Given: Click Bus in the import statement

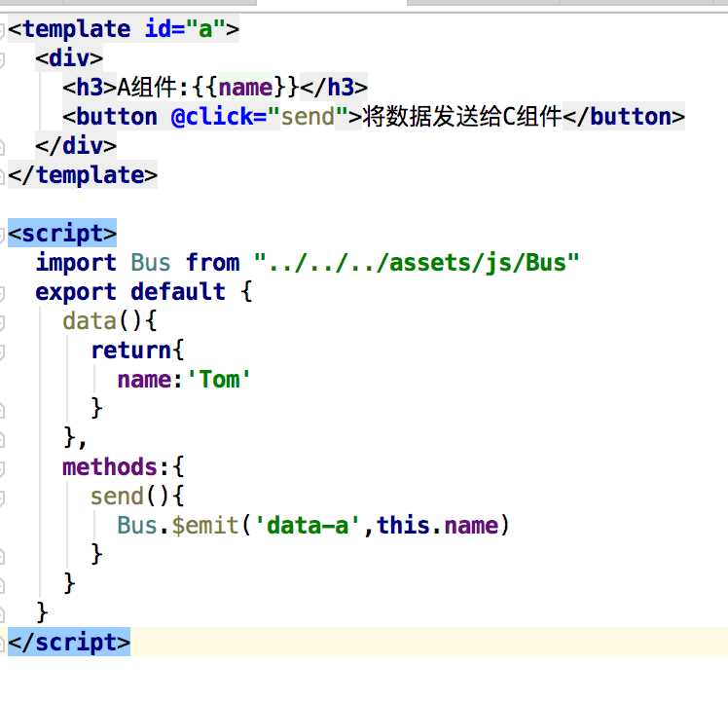Looking at the screenshot, I should click(x=151, y=263).
